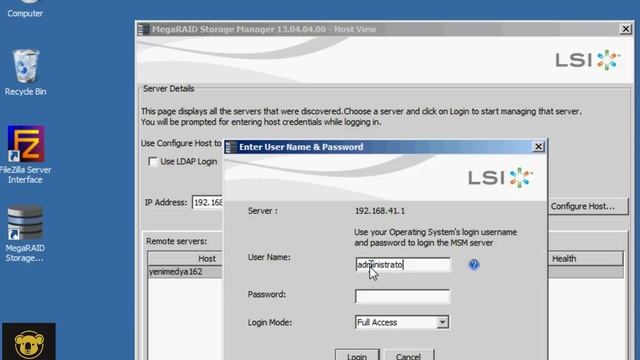640x360 pixels.
Task: Close the MegaRAID Storage Manager Host View window
Action: pyautogui.click(x=625, y=29)
